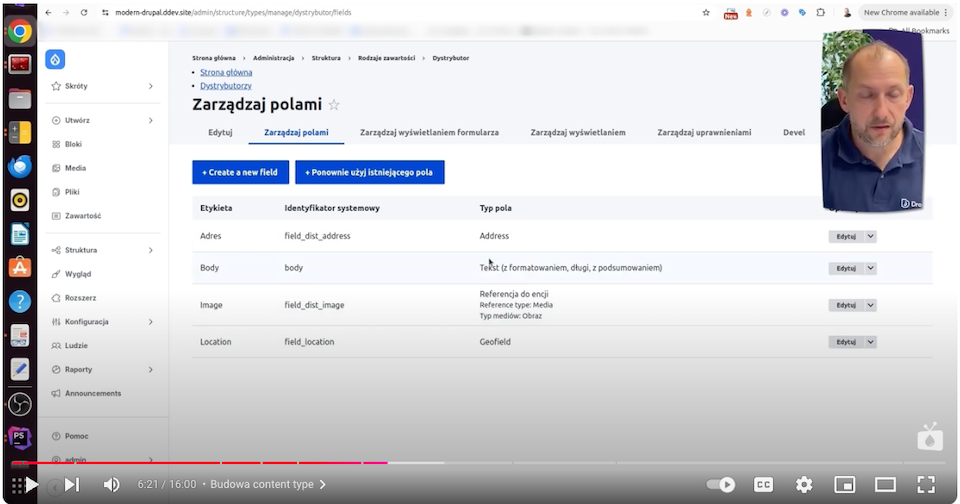Viewport: 960px width, 504px height.
Task: Expand the Skróty menu chevron
Action: [x=151, y=86]
